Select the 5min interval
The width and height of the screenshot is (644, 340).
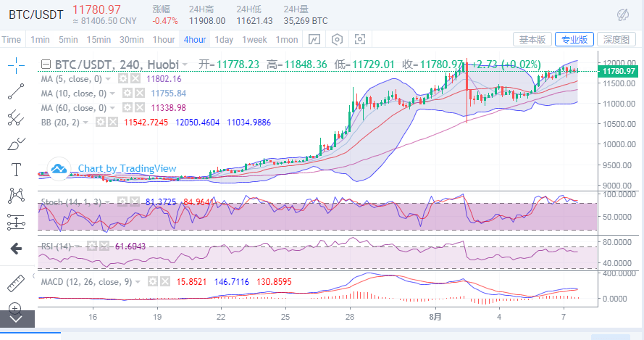click(x=68, y=39)
